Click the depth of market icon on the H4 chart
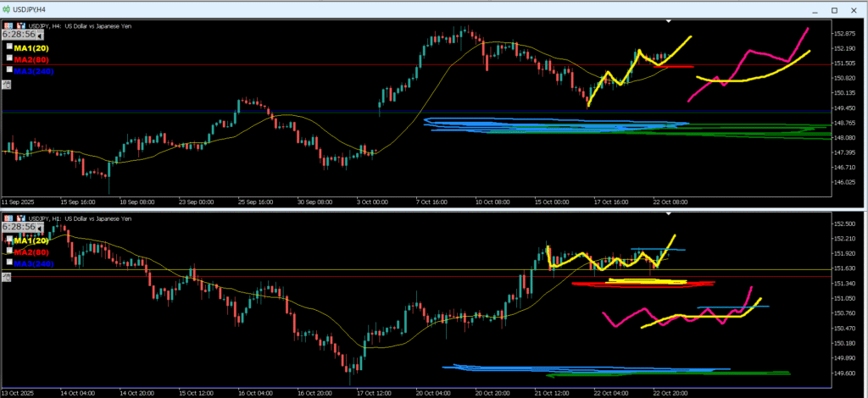This screenshot has width=868, height=398. [x=20, y=25]
